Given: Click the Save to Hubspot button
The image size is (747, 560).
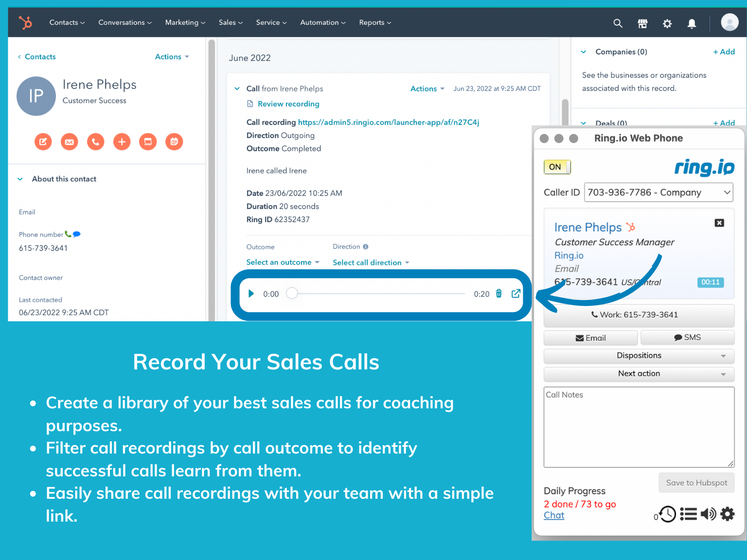Looking at the screenshot, I should [x=696, y=482].
